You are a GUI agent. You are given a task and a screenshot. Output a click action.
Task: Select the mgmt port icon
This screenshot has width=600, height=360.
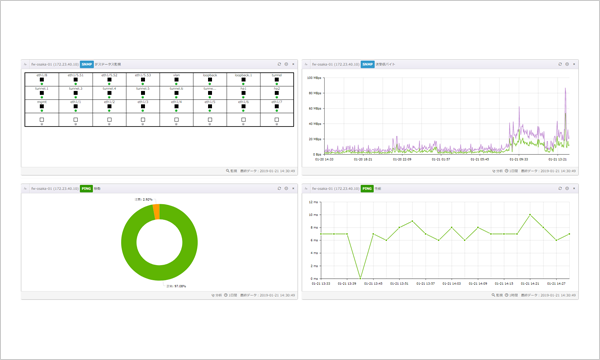(x=42, y=106)
